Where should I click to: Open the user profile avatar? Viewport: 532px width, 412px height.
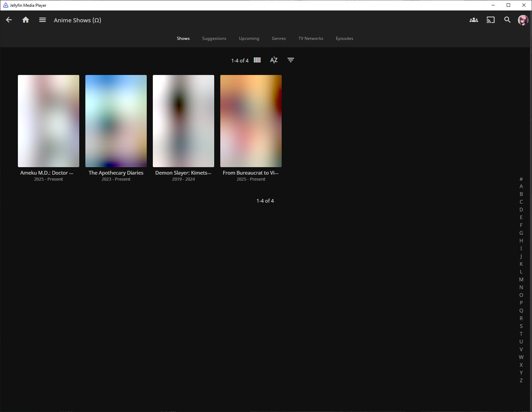click(523, 20)
